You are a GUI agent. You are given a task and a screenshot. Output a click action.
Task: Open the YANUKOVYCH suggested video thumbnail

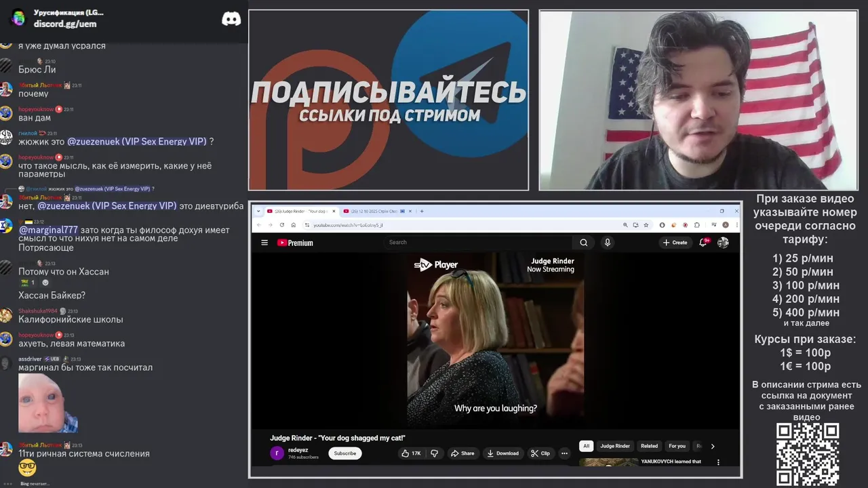point(608,463)
